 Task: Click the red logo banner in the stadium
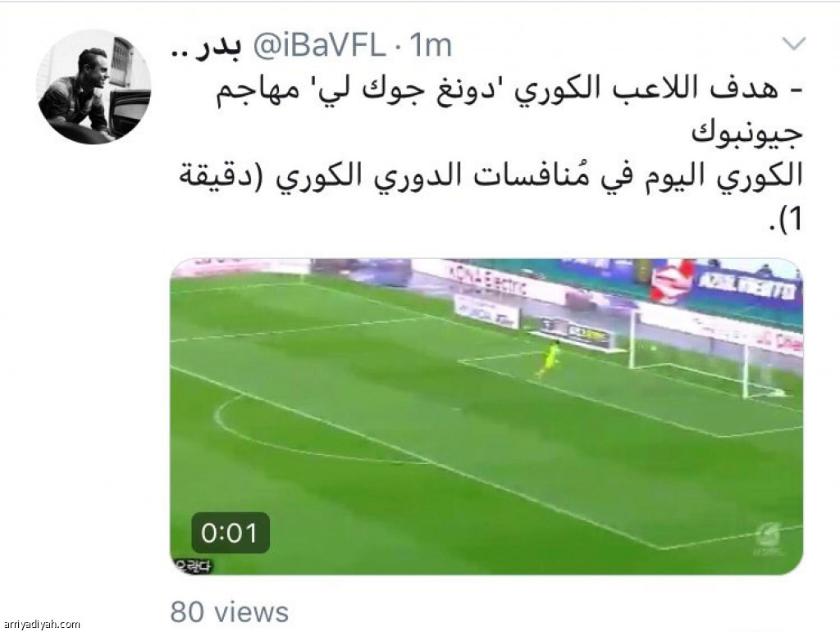click(x=671, y=281)
